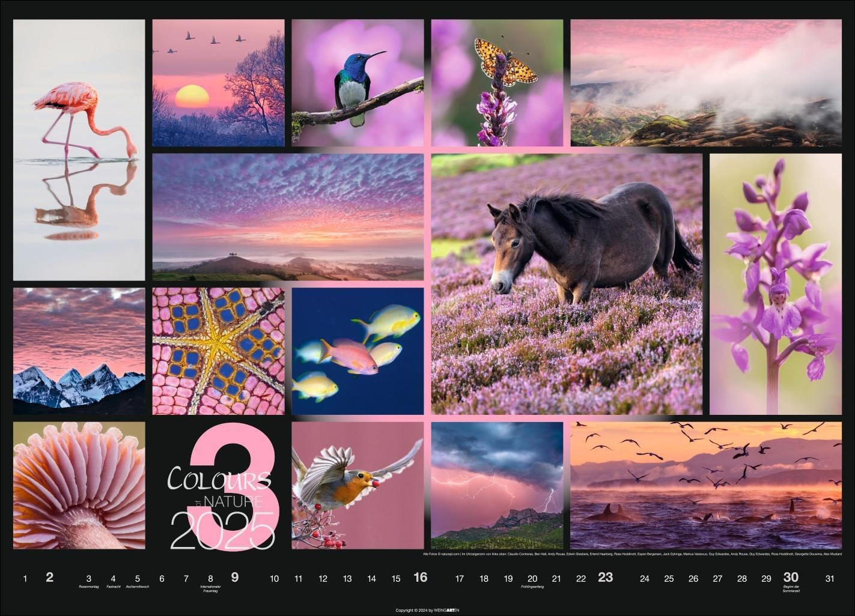Select day 25 in the date row
Image resolution: width=855 pixels, height=616 pixels.
669,579
